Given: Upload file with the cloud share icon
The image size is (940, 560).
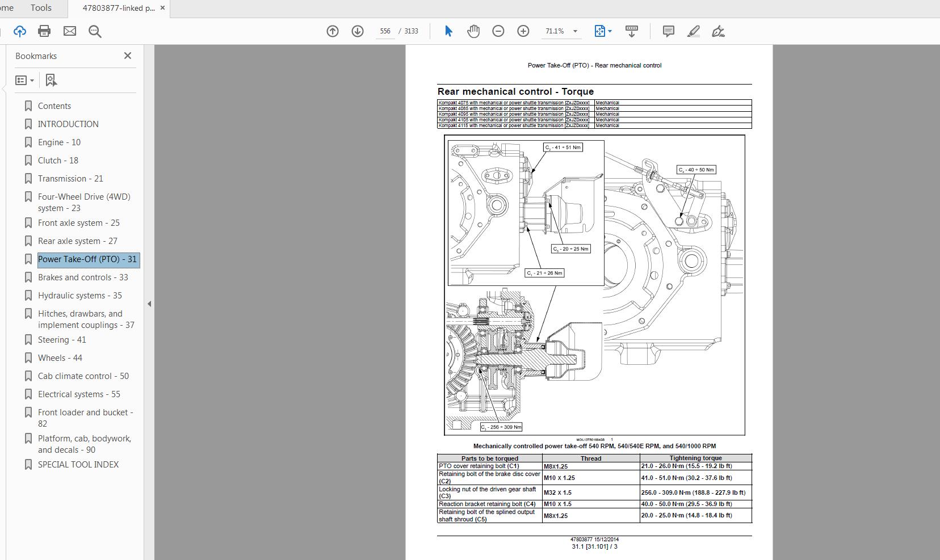Looking at the screenshot, I should (20, 31).
